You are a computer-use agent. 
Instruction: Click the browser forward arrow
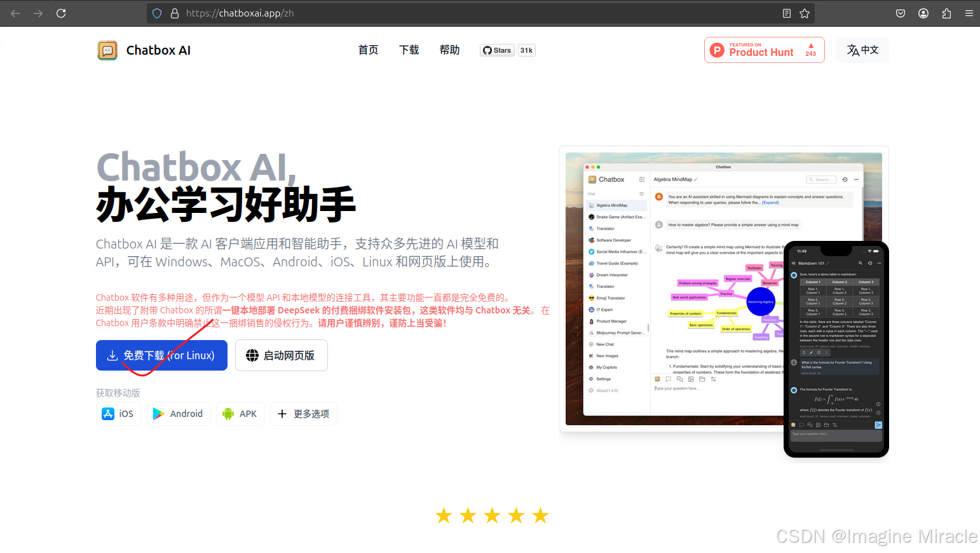pyautogui.click(x=38, y=13)
